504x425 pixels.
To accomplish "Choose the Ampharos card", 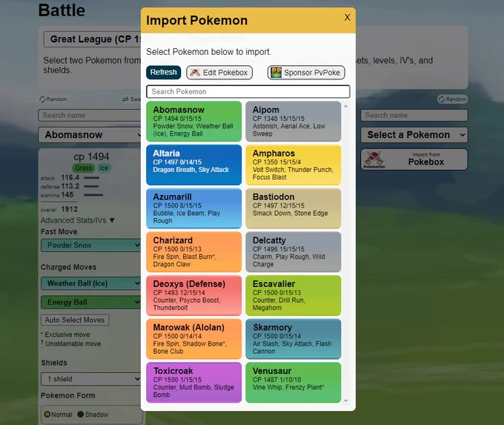I will (294, 165).
